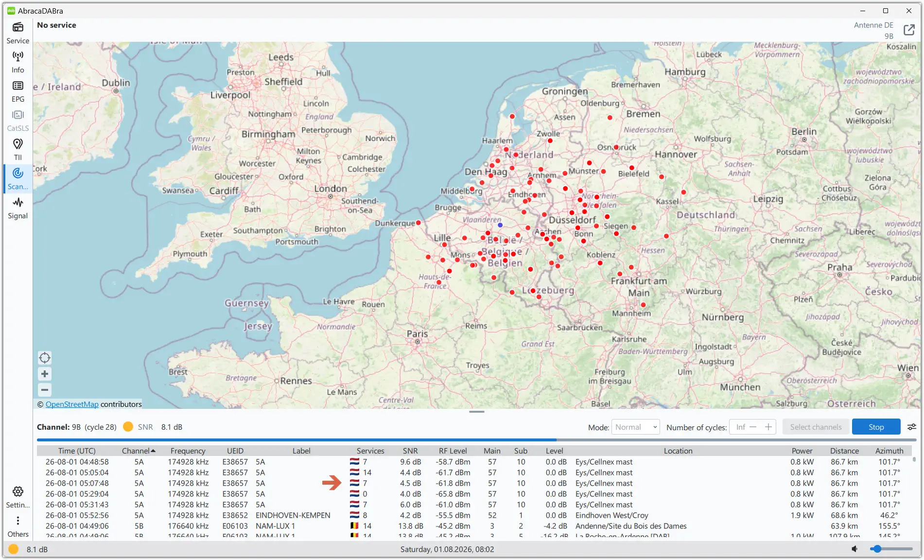
Task: Zoom in the map with the plus button
Action: coord(45,374)
